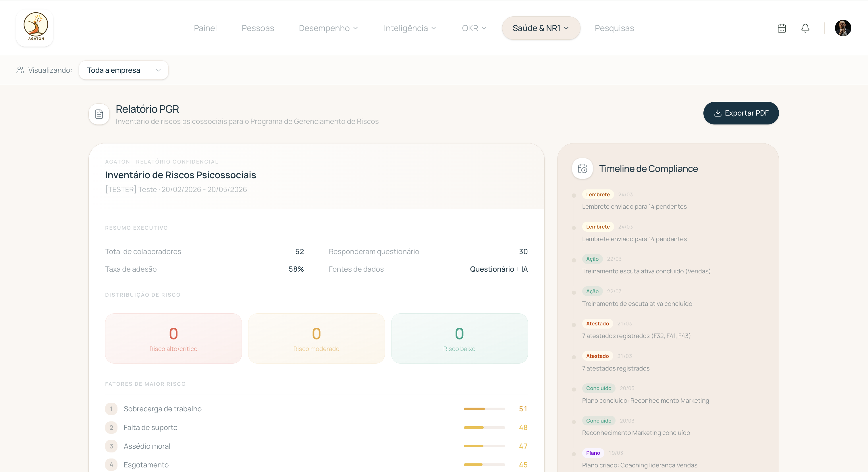Click the Falta de suporte progress bar

point(484,427)
